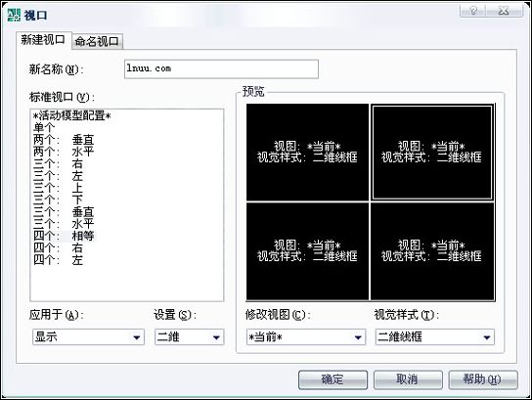Click the 确定 button
Screen dimensions: 532x400
[332, 379]
